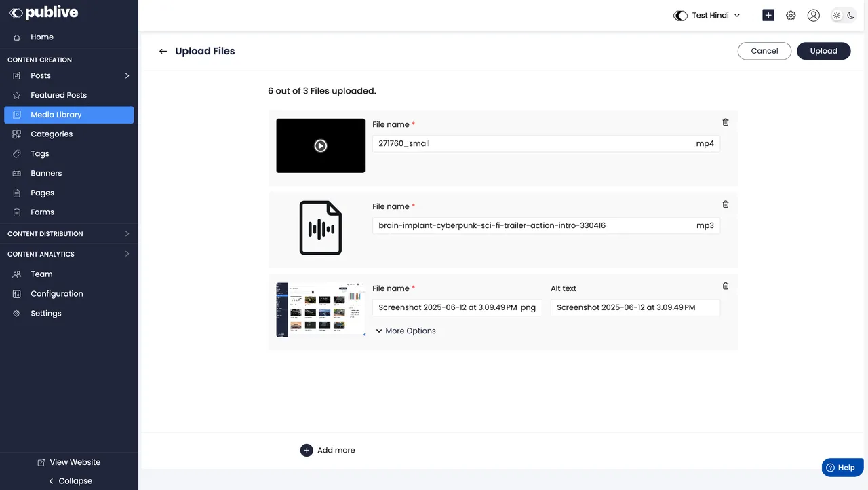The width and height of the screenshot is (868, 490).
Task: Play the video thumbnail preview
Action: 321,146
